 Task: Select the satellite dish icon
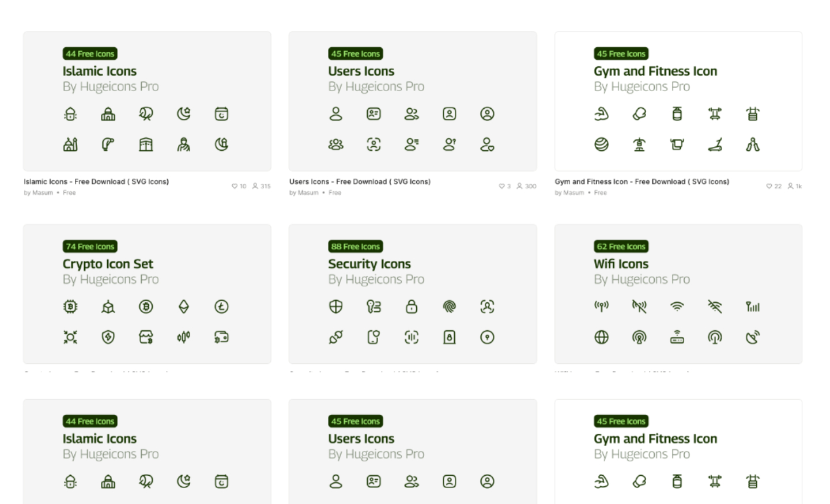coord(753,337)
